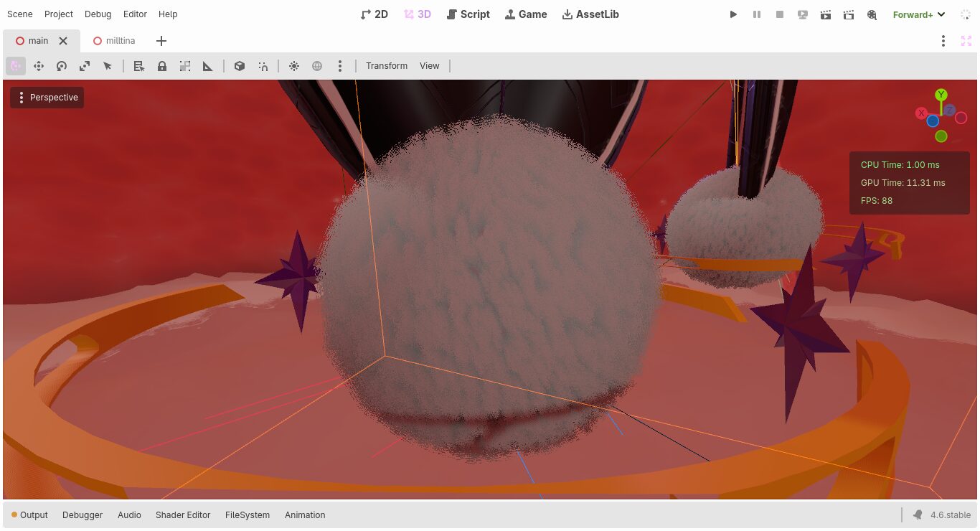Switch to the 3D workspace
The image size is (980, 531).
coord(418,14)
